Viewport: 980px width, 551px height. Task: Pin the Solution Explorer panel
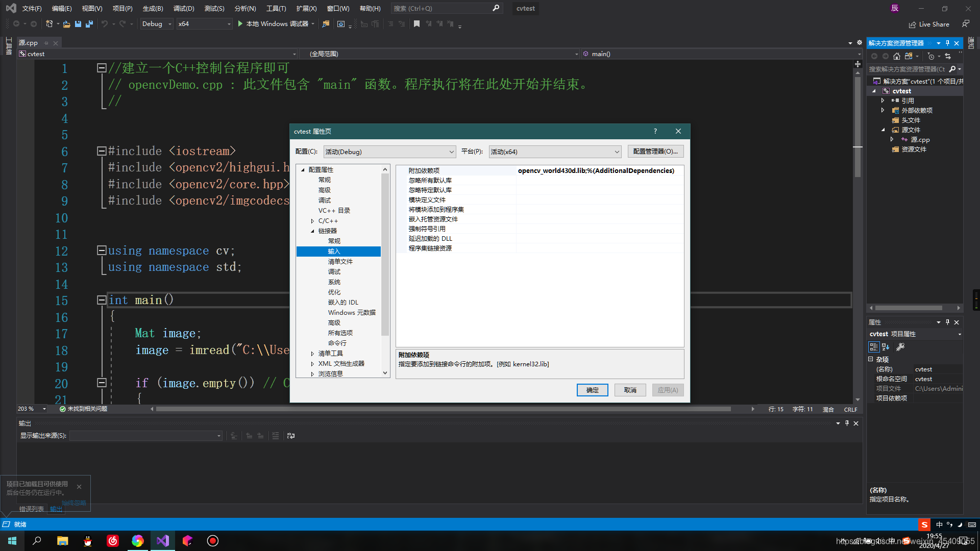947,43
